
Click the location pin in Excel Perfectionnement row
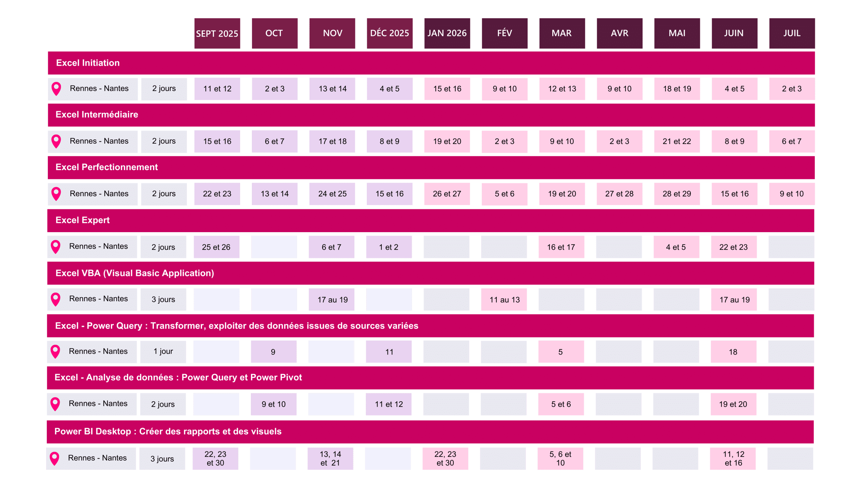56,194
